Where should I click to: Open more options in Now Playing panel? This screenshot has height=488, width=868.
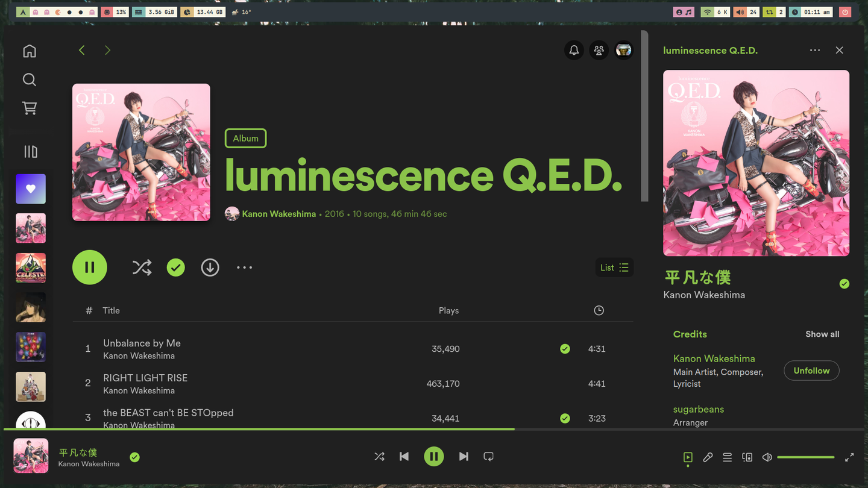(815, 51)
